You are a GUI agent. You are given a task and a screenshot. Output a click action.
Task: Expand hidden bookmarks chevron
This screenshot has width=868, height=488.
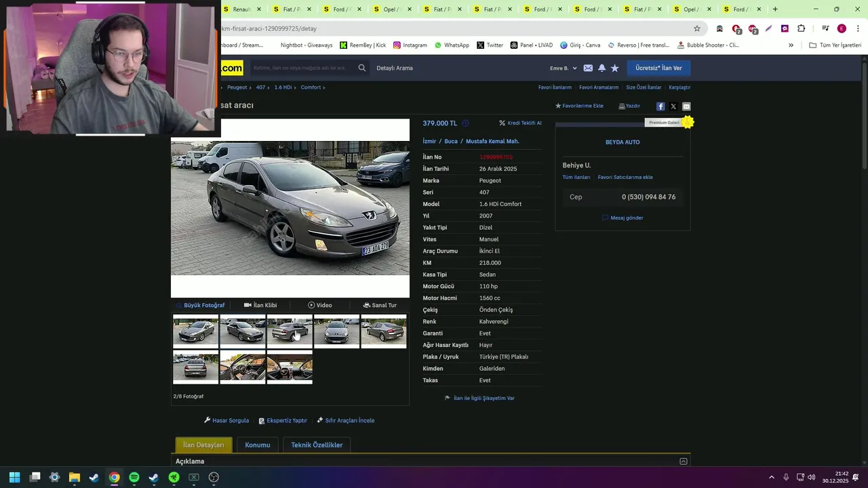tap(791, 45)
